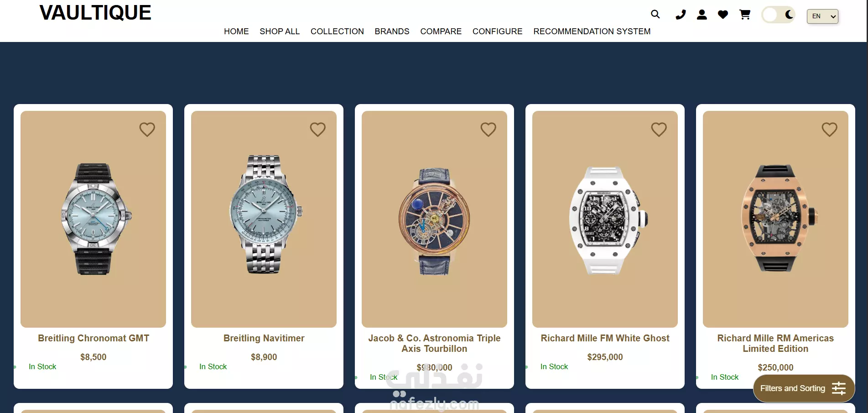Open Breitling Navitimer product title

(x=264, y=338)
